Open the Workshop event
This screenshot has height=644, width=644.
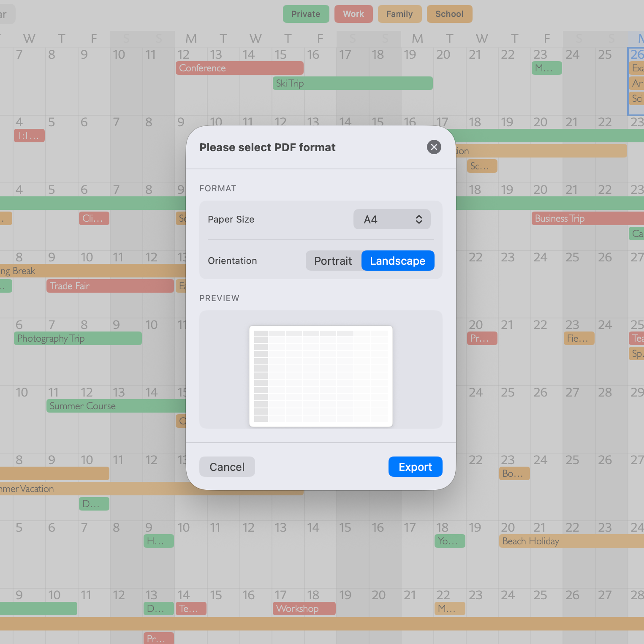pos(304,609)
